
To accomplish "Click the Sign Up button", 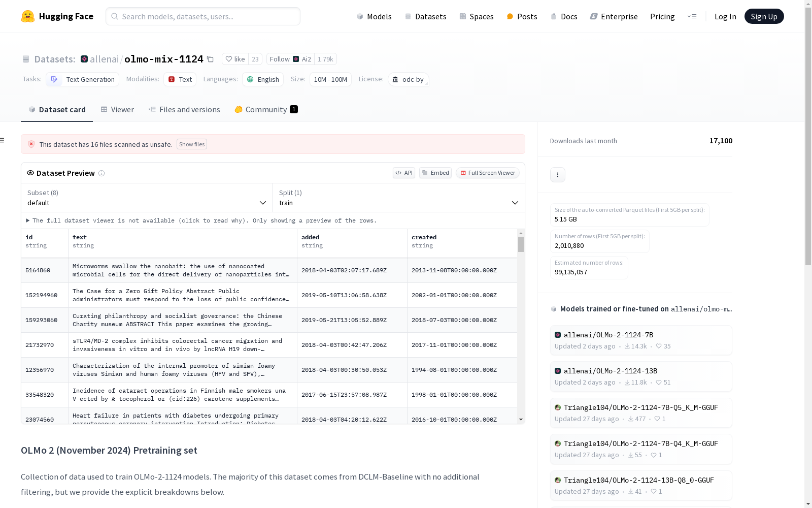I will [x=764, y=16].
